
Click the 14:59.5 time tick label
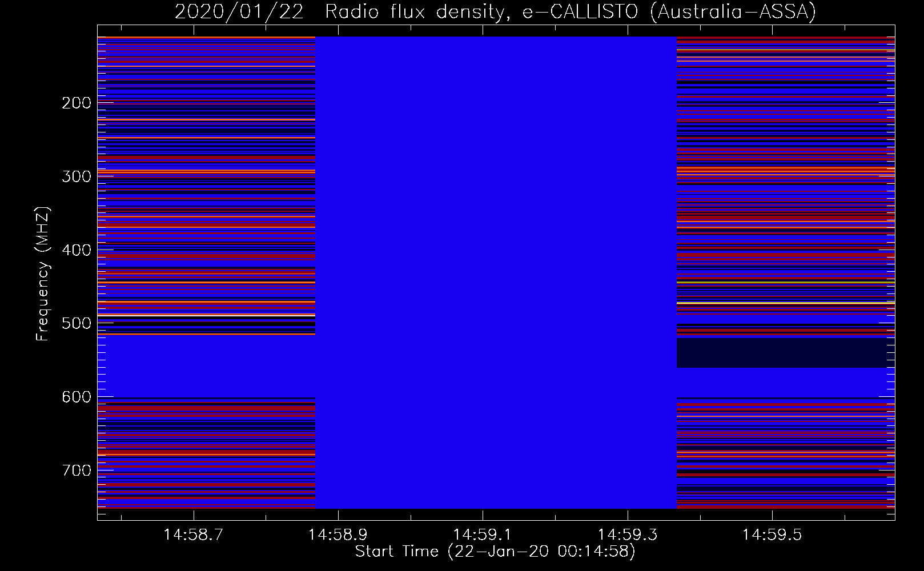coord(772,535)
